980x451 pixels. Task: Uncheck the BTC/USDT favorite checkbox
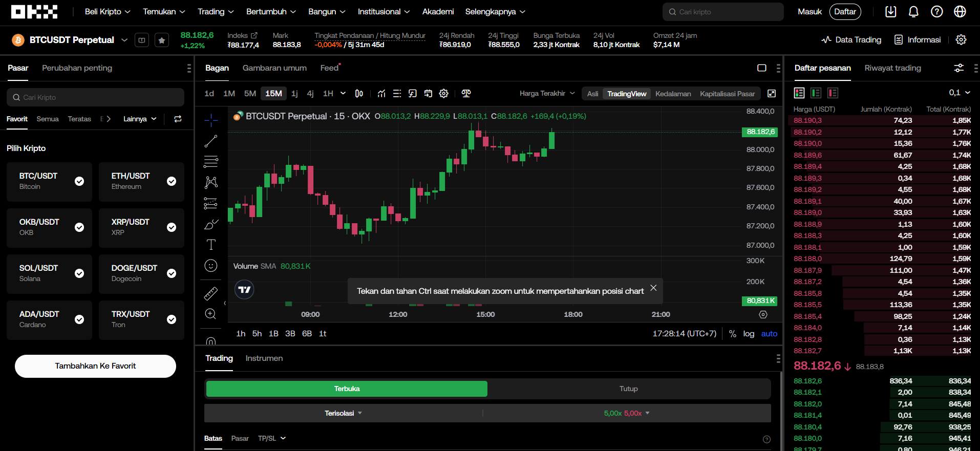pyautogui.click(x=79, y=181)
